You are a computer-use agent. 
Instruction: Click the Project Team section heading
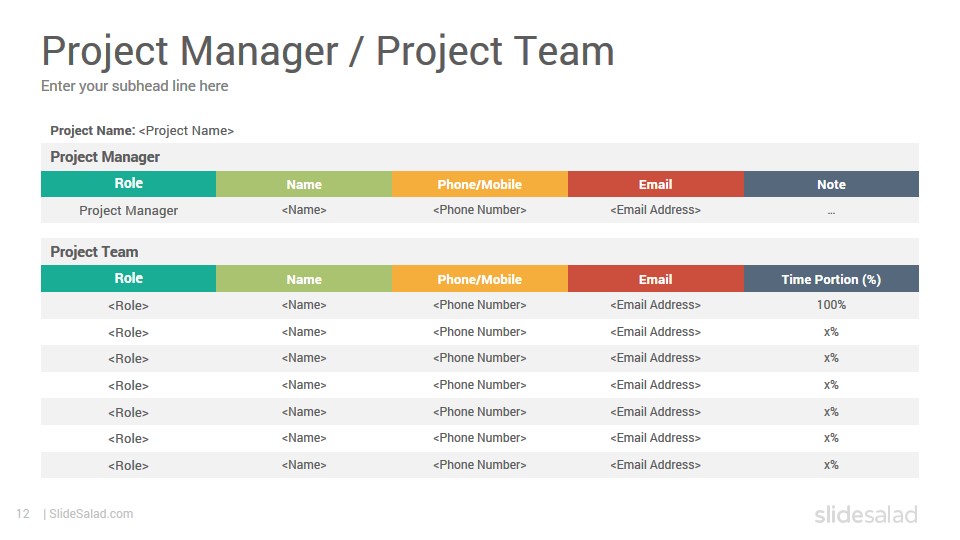click(94, 252)
